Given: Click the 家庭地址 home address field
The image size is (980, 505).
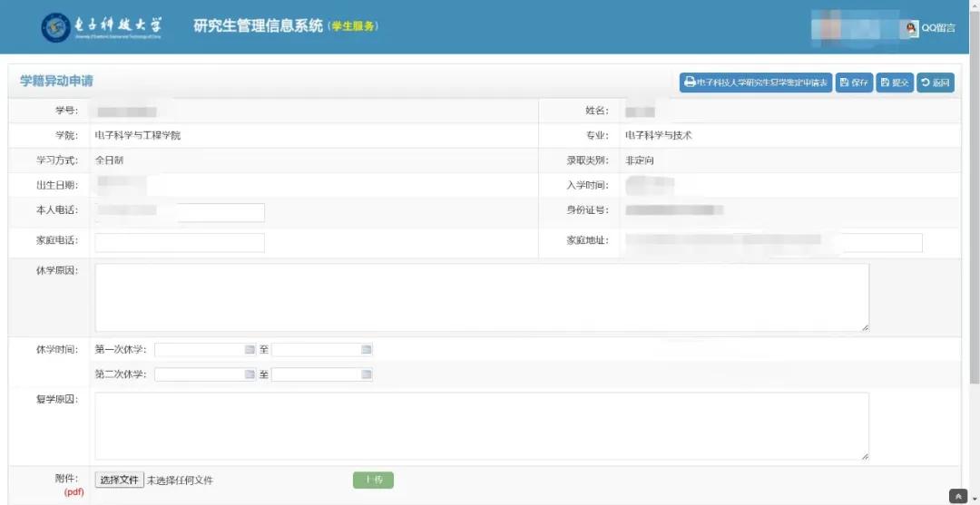Looking at the screenshot, I should (773, 242).
